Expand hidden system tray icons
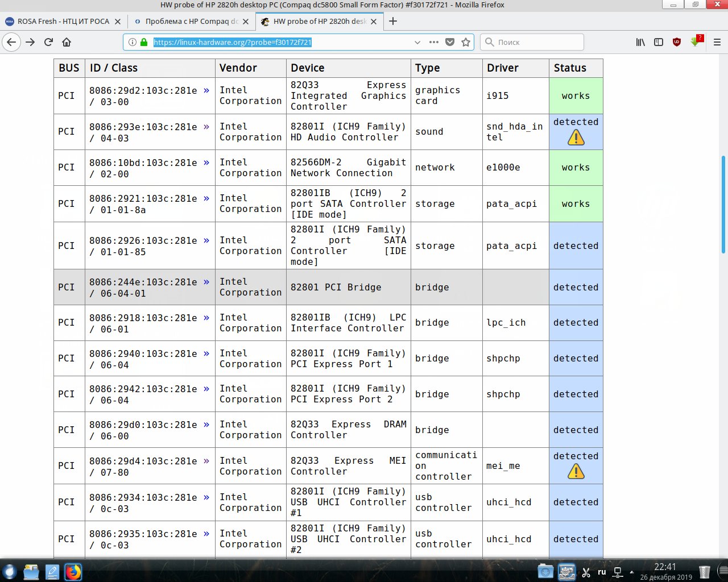Image resolution: width=728 pixels, height=582 pixels. click(x=632, y=572)
